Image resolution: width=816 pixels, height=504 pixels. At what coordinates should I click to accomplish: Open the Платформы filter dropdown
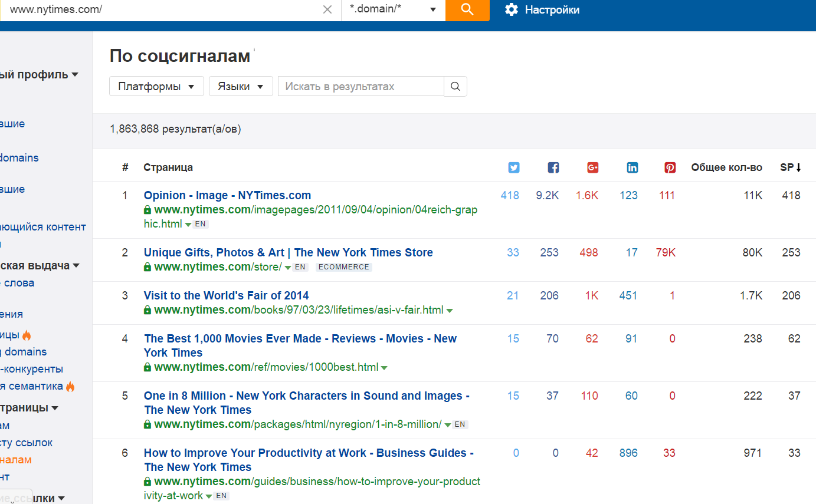[156, 85]
